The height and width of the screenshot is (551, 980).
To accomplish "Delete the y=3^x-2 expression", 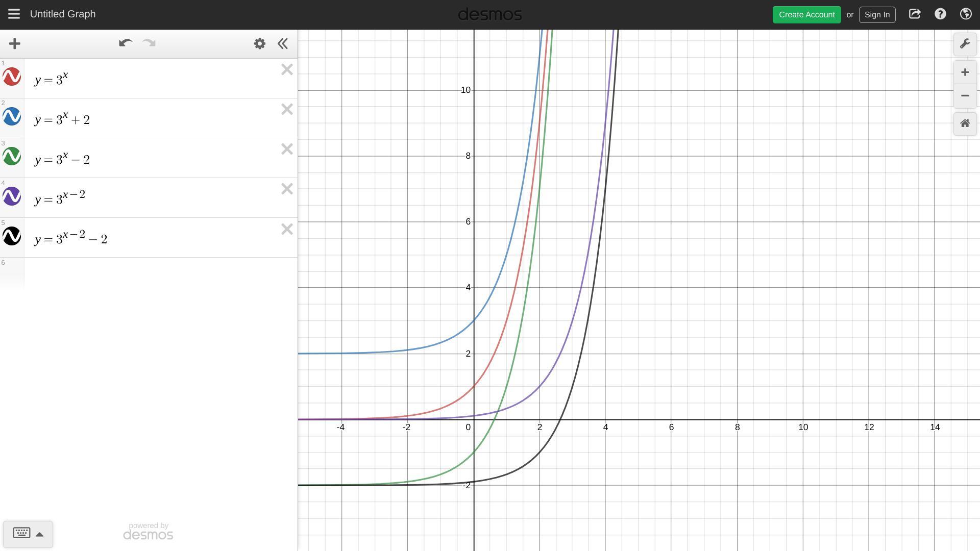I will point(287,149).
